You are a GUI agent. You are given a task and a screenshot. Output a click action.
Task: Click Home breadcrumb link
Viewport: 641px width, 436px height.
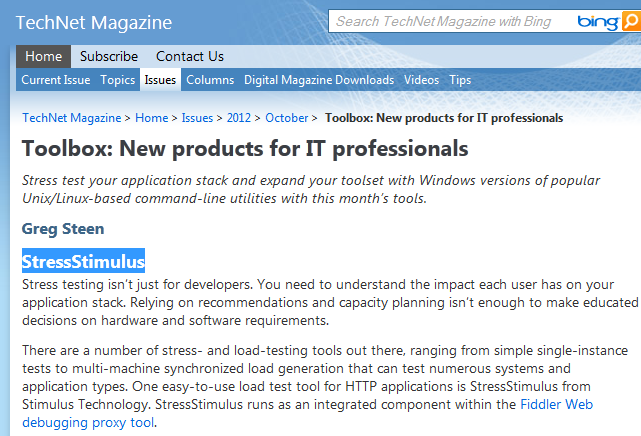coord(151,118)
